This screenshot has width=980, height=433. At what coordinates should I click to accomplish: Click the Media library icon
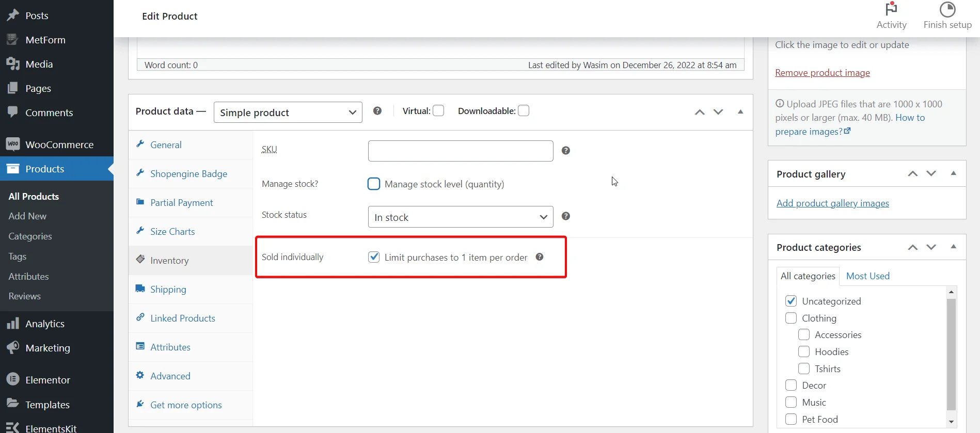[13, 64]
